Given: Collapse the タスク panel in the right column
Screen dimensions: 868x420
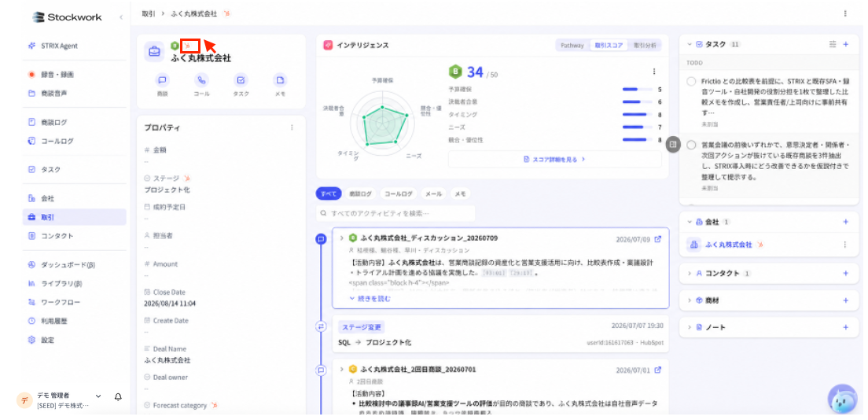Looking at the screenshot, I should pos(690,44).
